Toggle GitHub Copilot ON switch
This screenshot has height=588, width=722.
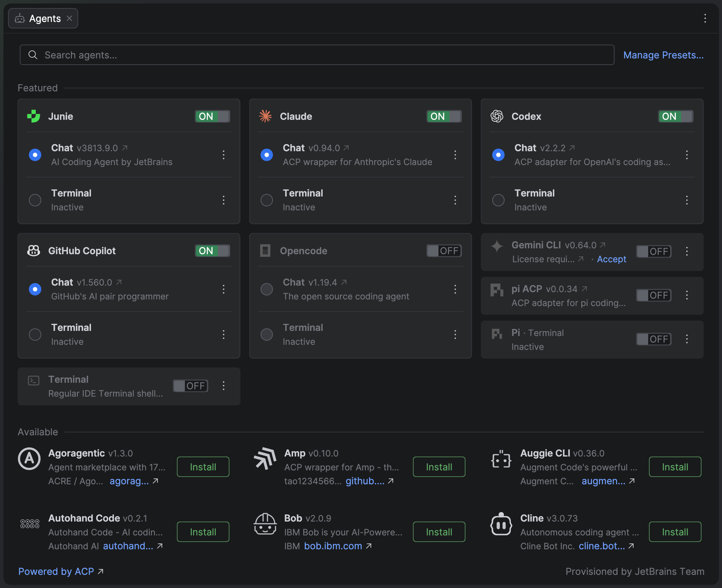tap(212, 251)
